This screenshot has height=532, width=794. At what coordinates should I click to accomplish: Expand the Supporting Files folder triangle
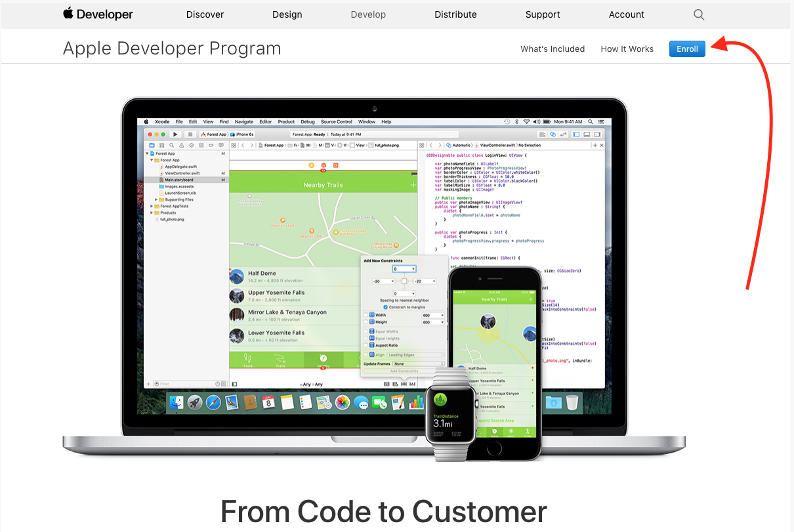click(156, 199)
